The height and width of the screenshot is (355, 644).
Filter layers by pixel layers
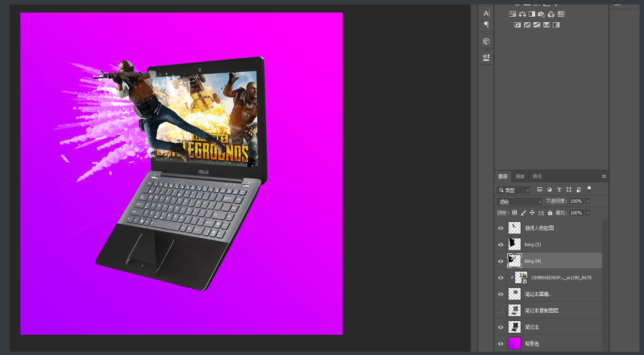tap(540, 189)
